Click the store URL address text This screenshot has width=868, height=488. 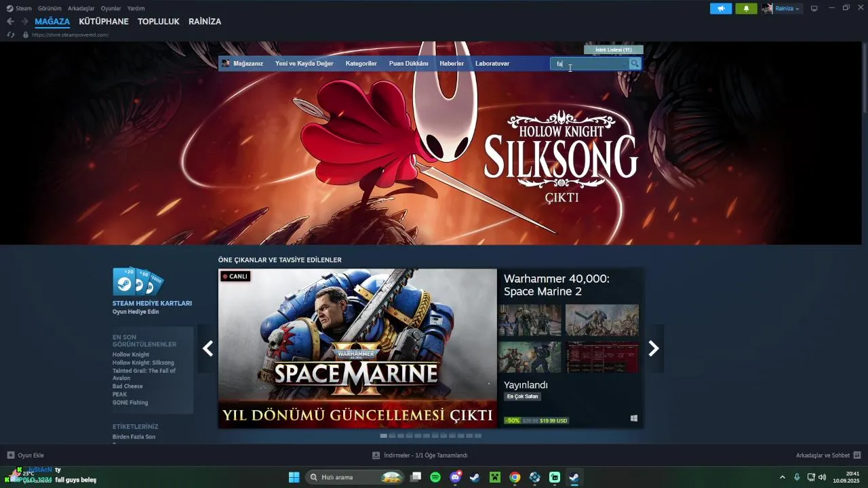pyautogui.click(x=70, y=35)
